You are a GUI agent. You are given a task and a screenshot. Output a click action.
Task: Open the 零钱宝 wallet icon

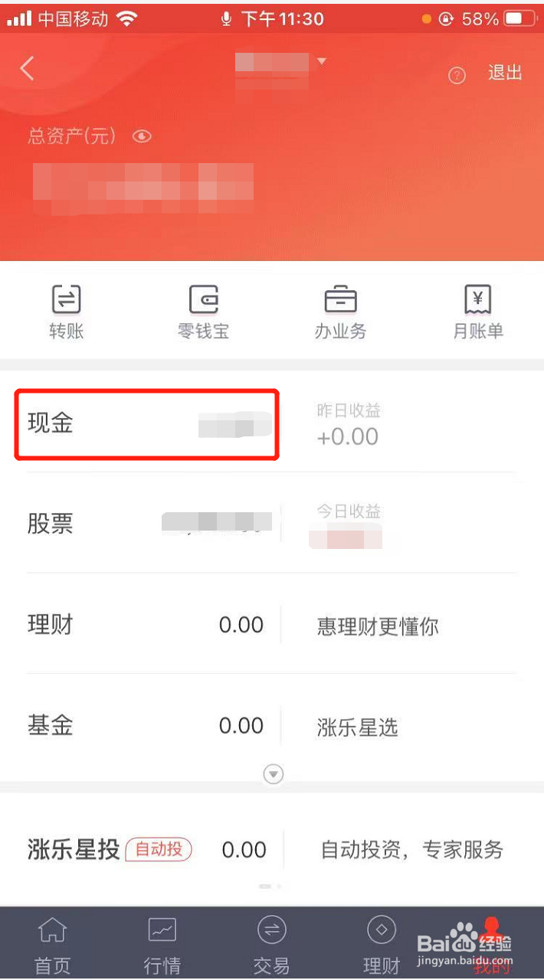203,299
